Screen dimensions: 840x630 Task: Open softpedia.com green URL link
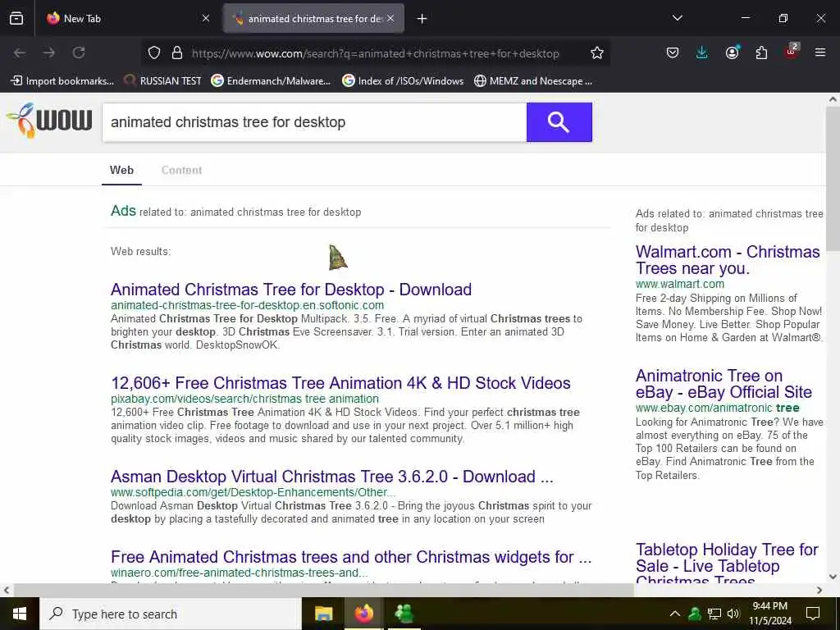[253, 492]
